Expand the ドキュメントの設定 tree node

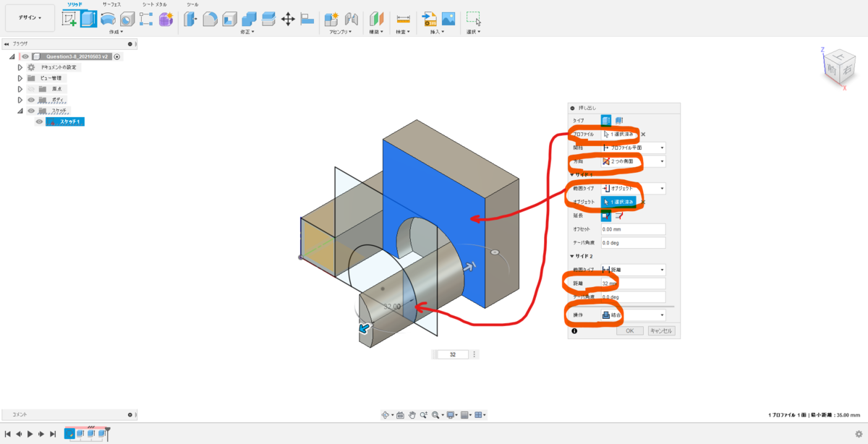tap(20, 67)
